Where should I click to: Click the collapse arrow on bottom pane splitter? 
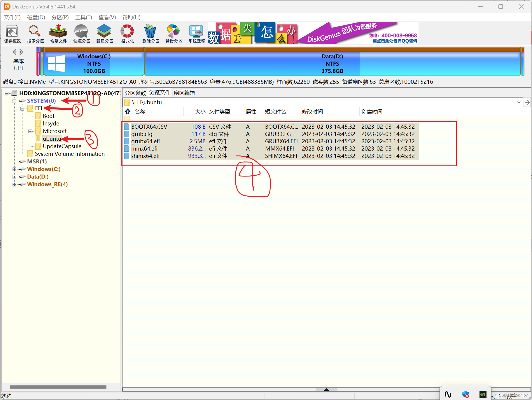pos(326,389)
